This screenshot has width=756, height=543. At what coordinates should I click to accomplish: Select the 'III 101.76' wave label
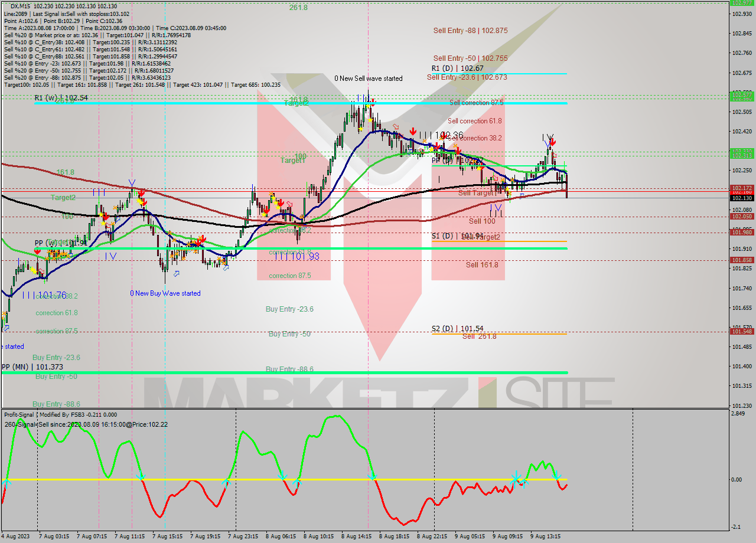44,295
